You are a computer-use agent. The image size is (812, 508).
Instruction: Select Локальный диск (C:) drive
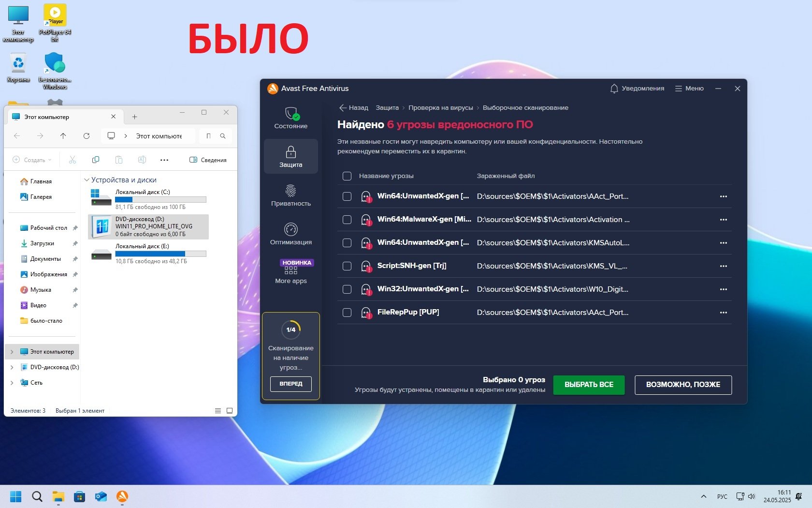(149, 199)
